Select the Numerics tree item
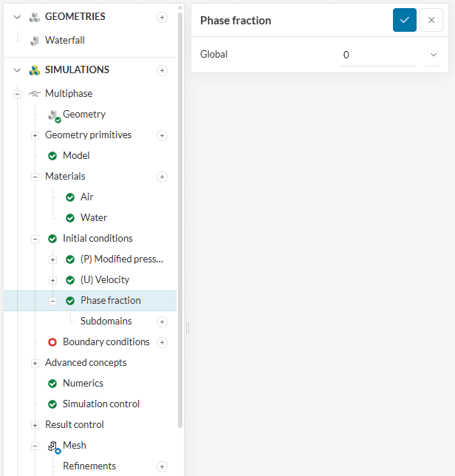The width and height of the screenshot is (455, 476). 83,384
